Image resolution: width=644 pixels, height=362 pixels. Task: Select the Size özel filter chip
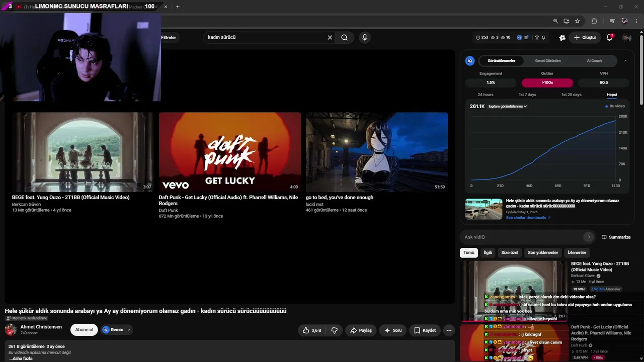(x=510, y=252)
